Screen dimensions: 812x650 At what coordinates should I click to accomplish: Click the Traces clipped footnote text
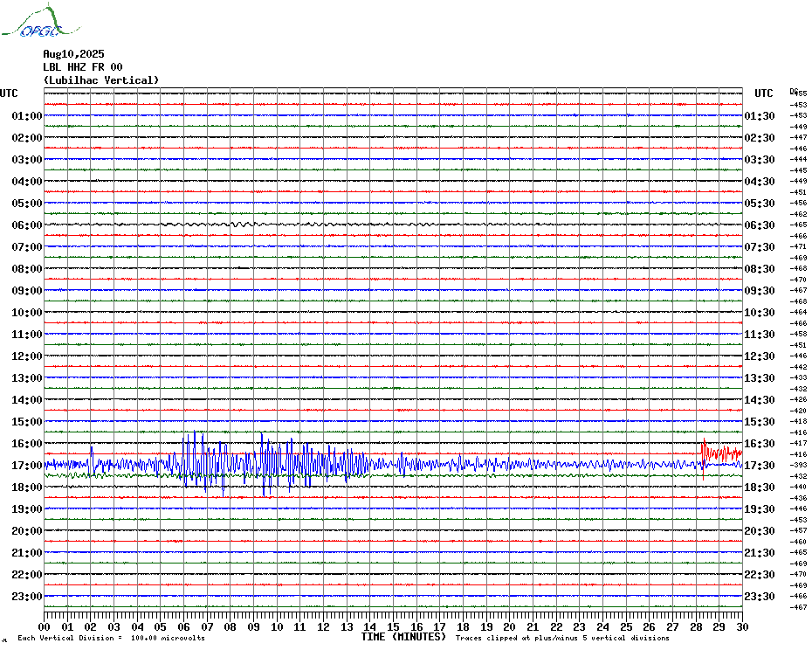click(562, 638)
